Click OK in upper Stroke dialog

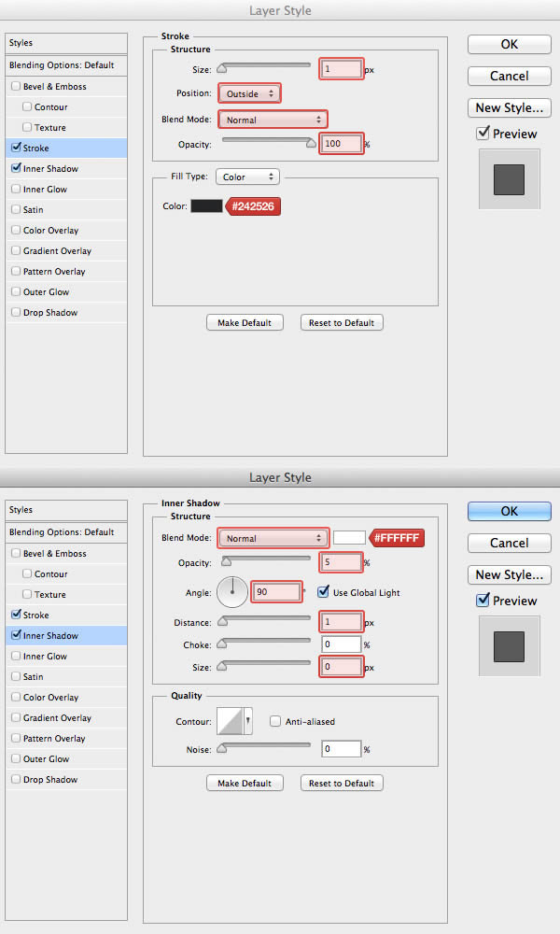pyautogui.click(x=510, y=44)
